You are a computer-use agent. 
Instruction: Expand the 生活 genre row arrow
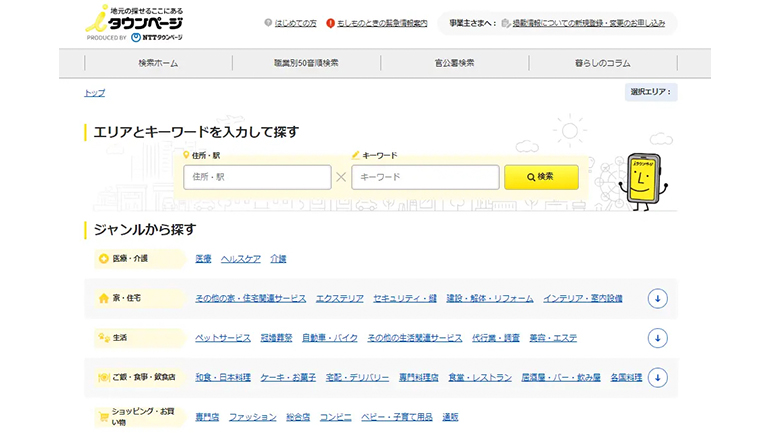pyautogui.click(x=657, y=338)
